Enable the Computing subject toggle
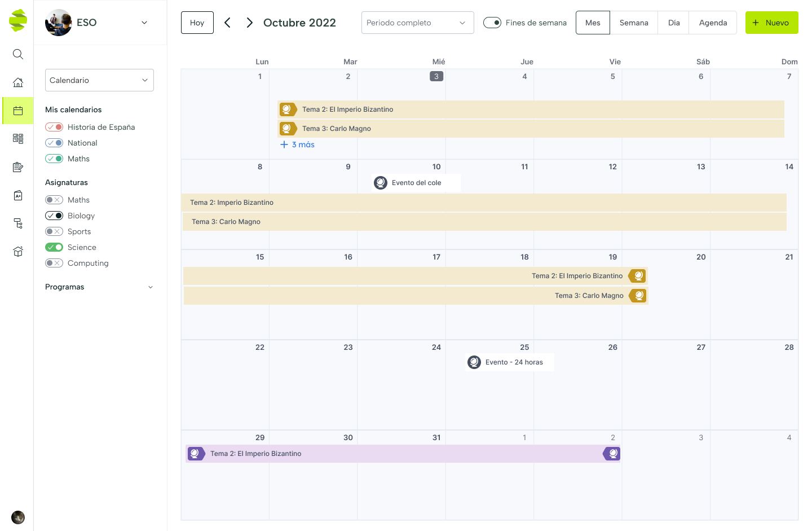The height and width of the screenshot is (531, 812). click(54, 263)
